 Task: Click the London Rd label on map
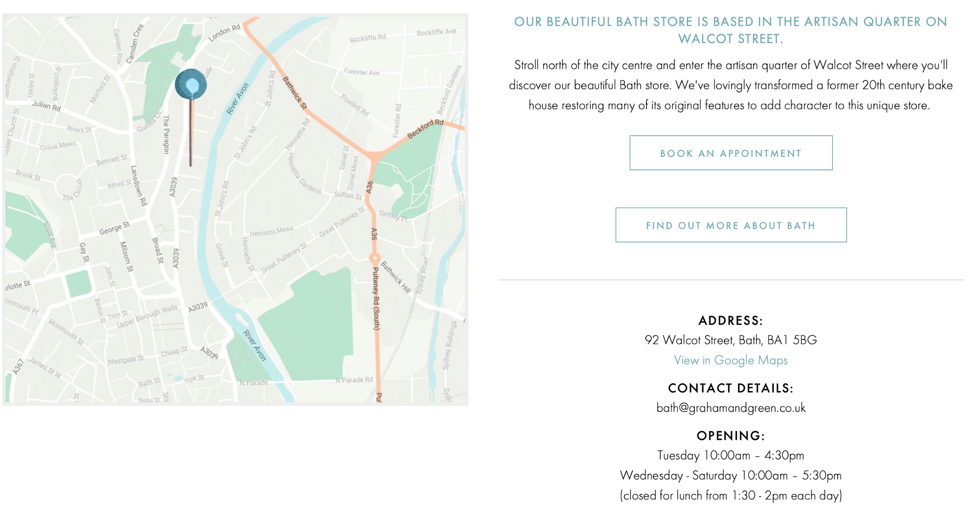pyautogui.click(x=224, y=33)
